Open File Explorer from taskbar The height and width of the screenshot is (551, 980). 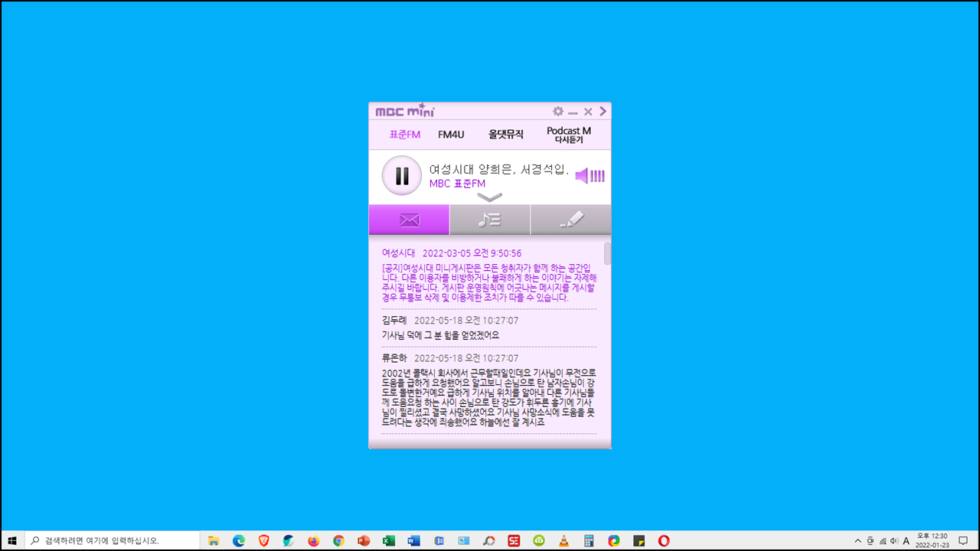click(x=214, y=540)
